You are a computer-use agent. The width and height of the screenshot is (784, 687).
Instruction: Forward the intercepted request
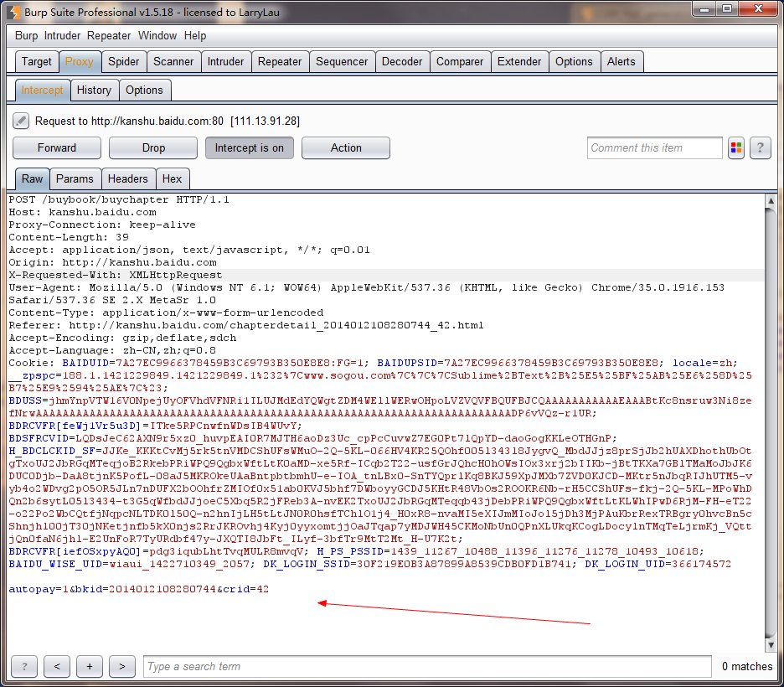coord(56,148)
